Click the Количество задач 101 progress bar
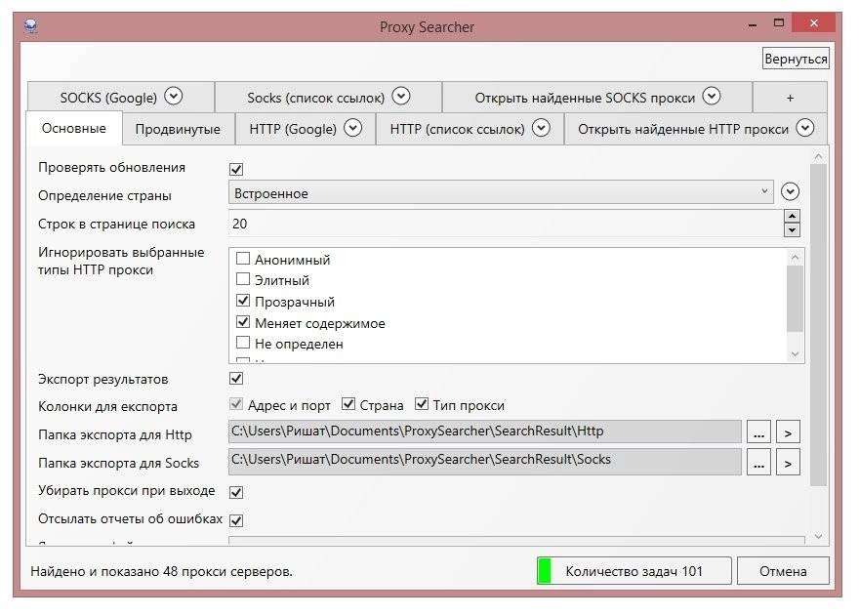859x616 pixels. 634,571
